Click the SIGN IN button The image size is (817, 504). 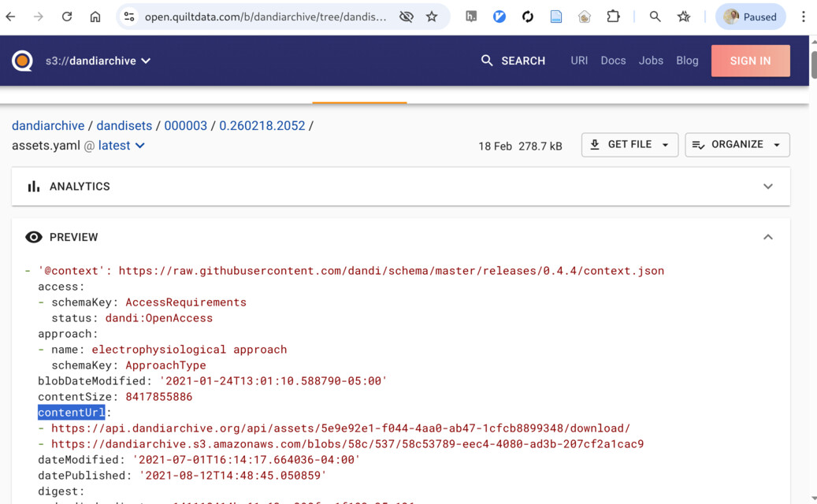click(x=750, y=61)
